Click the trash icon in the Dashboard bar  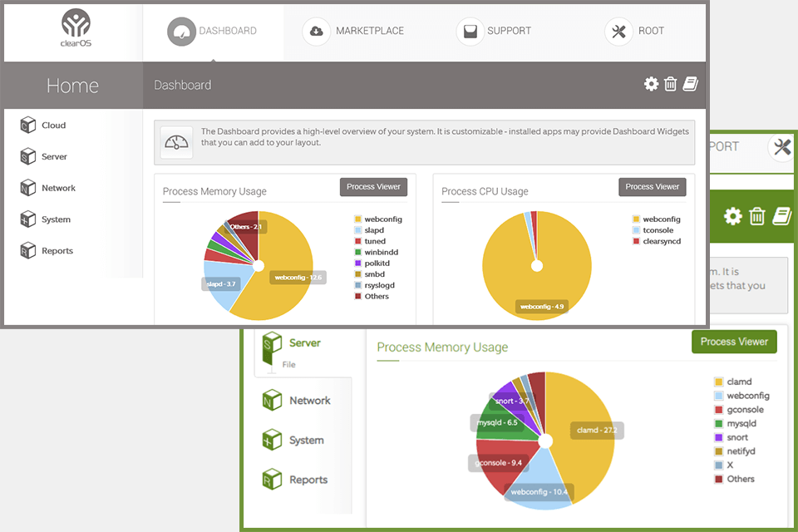672,83
